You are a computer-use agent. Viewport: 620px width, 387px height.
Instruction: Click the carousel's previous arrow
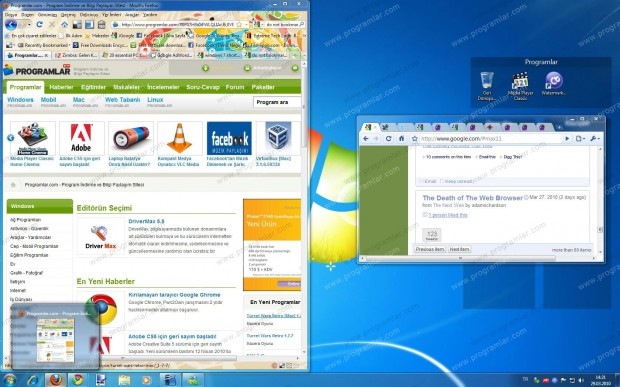click(x=11, y=138)
